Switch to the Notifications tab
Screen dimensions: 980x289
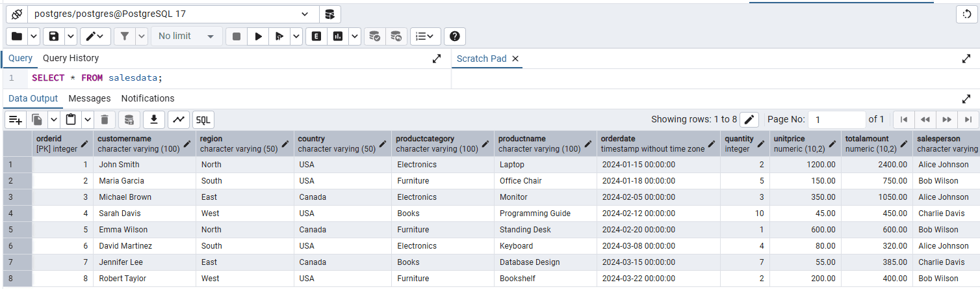tap(148, 99)
